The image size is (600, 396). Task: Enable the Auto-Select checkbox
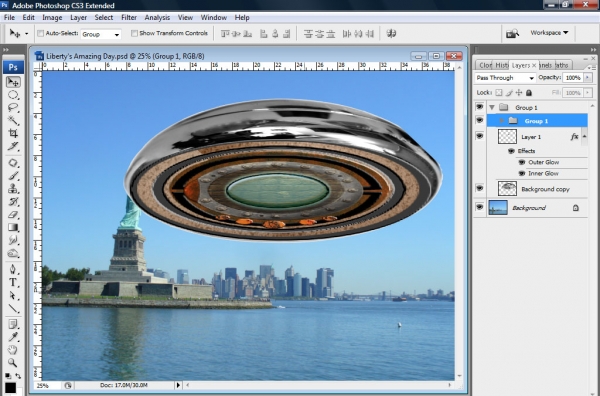click(40, 34)
